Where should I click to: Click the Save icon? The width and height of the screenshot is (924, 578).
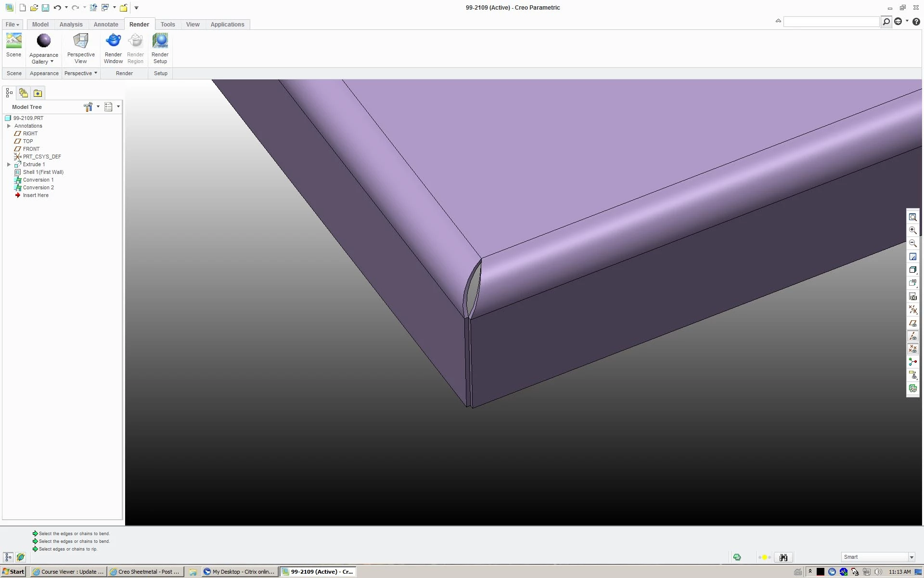click(45, 8)
